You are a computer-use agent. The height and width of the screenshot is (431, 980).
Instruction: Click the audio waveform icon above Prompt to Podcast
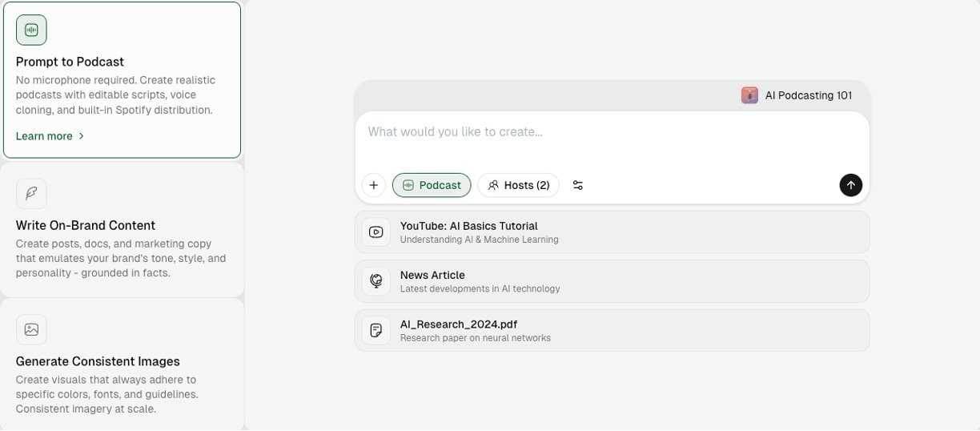pyautogui.click(x=31, y=30)
